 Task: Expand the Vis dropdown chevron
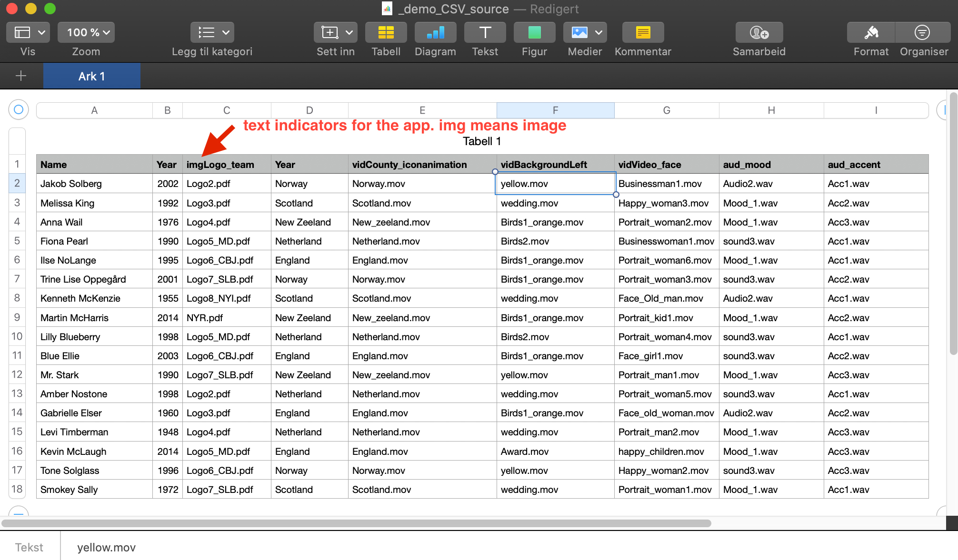[41, 32]
